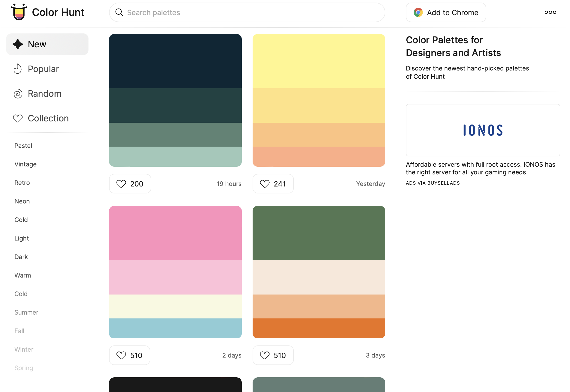Viewport: 570px width, 392px height.
Task: Select the dark navy swatch in first palette
Action: [x=175, y=61]
